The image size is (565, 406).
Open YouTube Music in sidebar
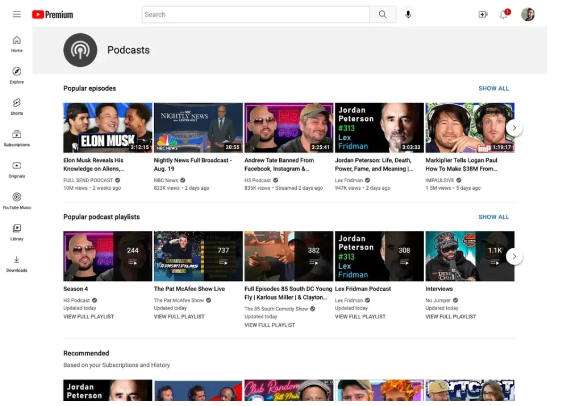point(17,201)
